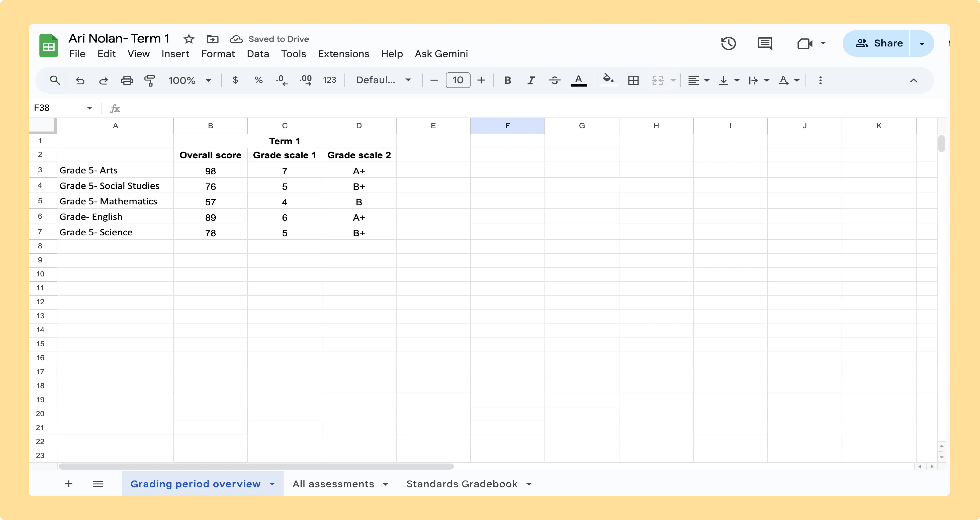Open the Format menu

218,54
